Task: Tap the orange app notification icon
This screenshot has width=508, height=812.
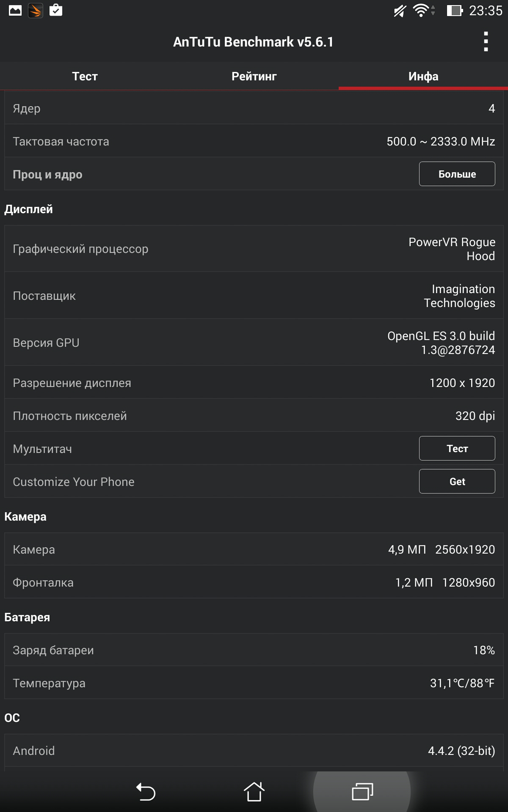Action: coord(36,11)
